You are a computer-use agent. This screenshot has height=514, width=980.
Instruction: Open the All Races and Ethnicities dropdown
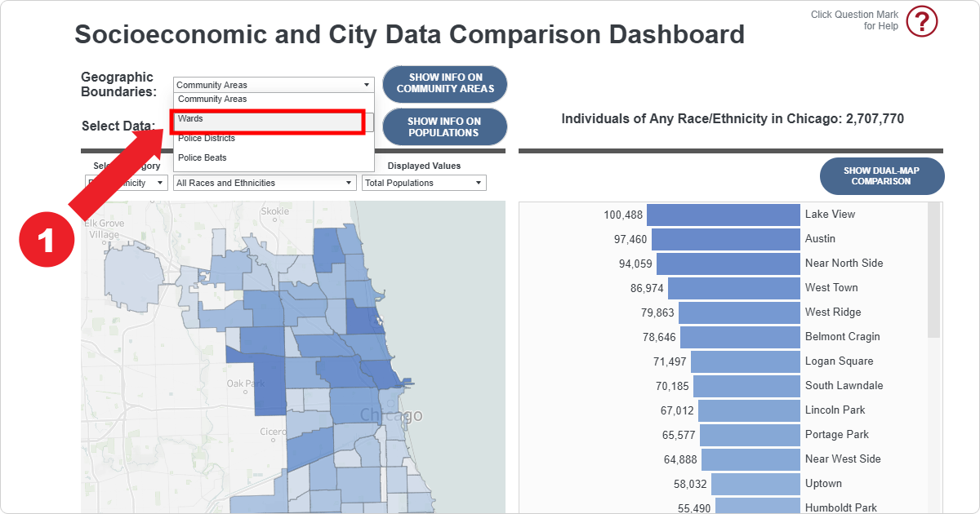265,183
